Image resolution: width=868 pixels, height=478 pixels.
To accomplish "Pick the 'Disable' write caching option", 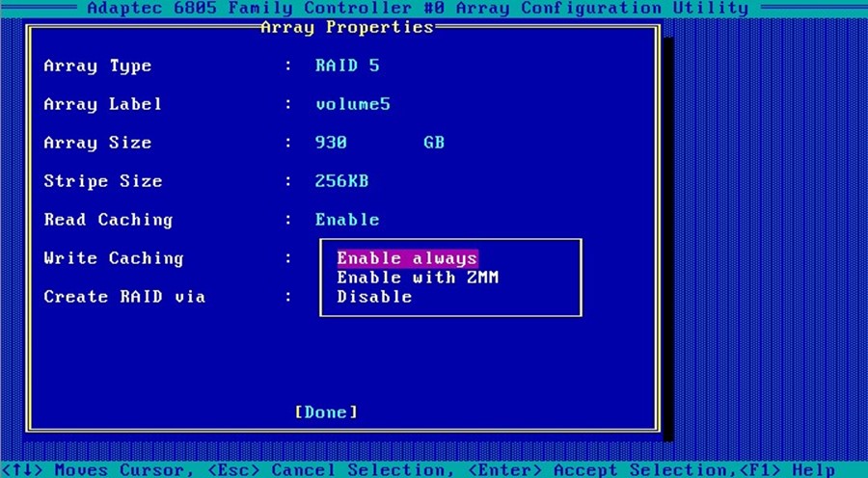I will [x=374, y=297].
